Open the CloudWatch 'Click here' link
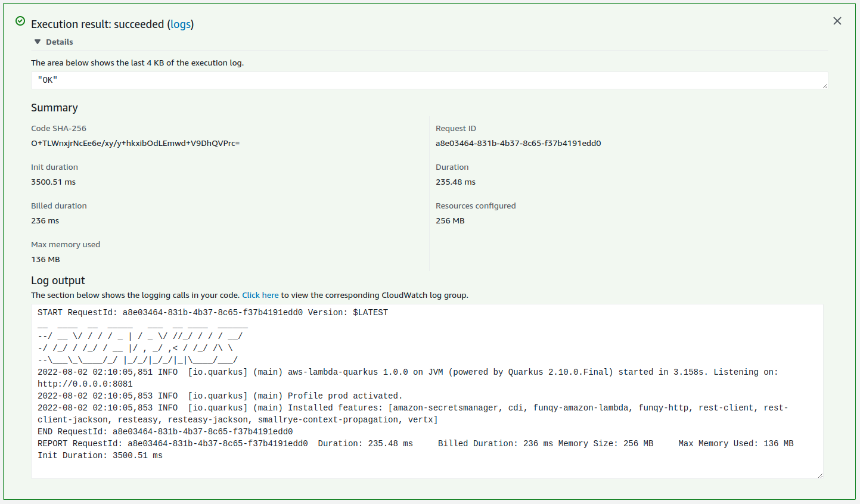 [x=260, y=295]
